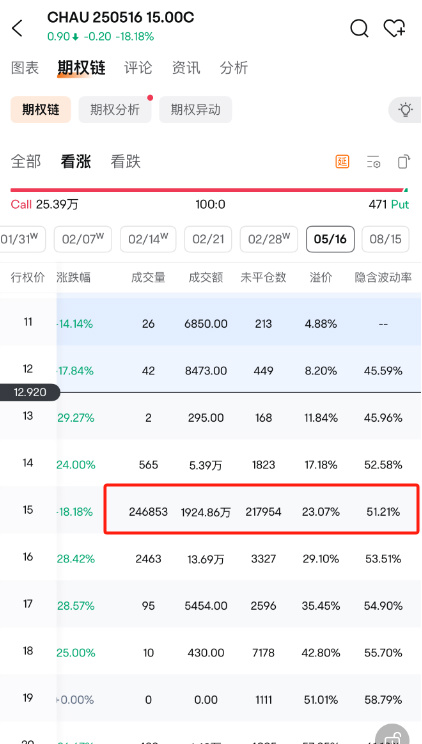Screen dimensions: 422x744
Task: Select the 期权异动 button
Action: coord(196,110)
